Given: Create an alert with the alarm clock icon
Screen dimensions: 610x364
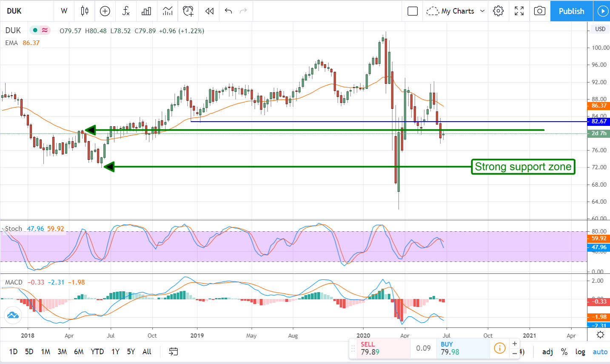Looking at the screenshot, I should point(188,11).
